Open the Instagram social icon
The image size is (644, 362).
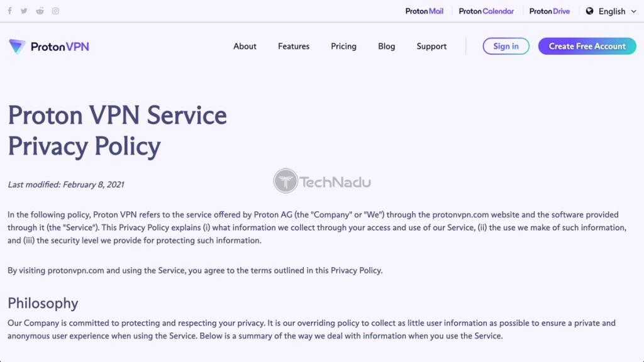pos(55,11)
